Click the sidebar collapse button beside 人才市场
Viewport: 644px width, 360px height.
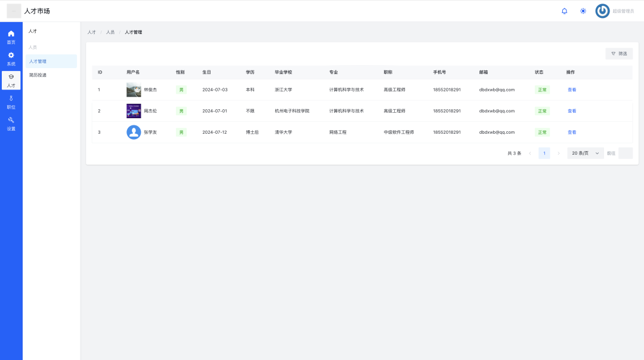(14, 11)
